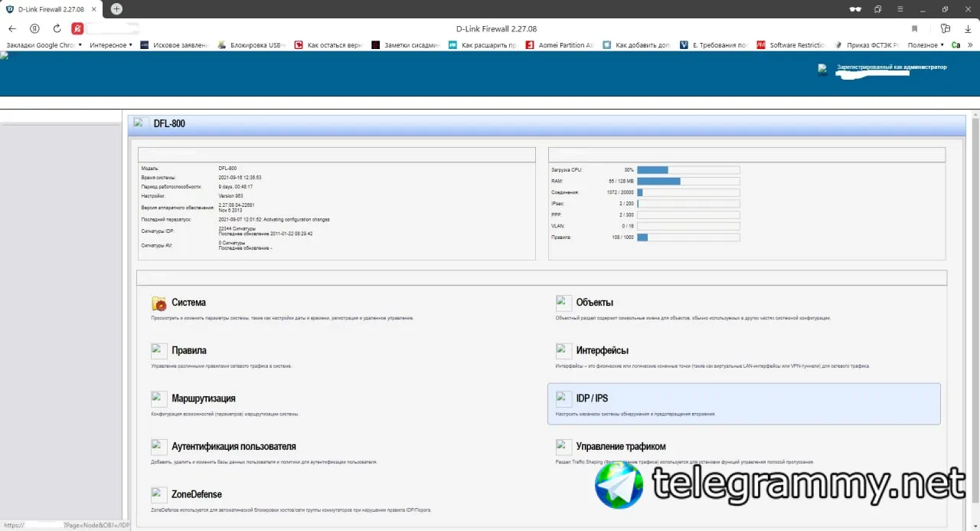
Task: Click 'Зарегистрированный как администратор' status text
Action: tap(892, 67)
